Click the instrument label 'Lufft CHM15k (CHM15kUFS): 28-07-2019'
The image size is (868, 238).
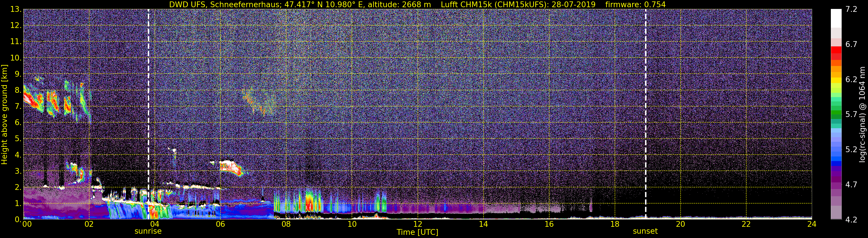click(x=518, y=4)
